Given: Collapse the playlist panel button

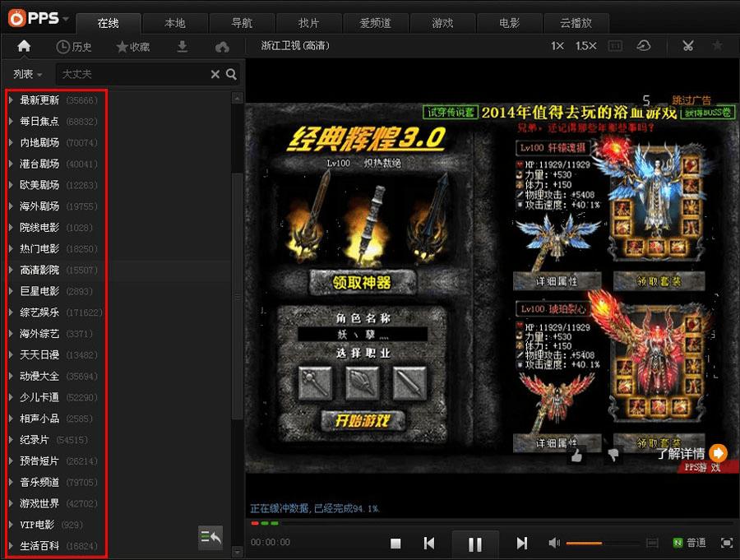Looking at the screenshot, I should click(210, 538).
